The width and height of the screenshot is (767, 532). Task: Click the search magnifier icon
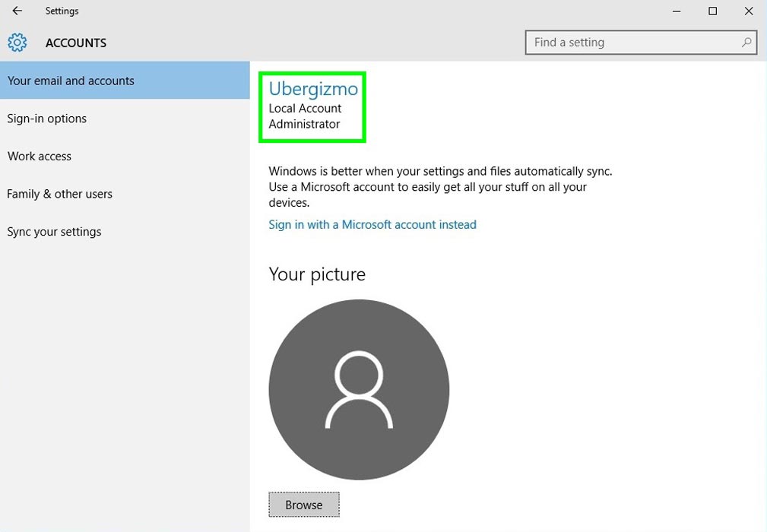click(746, 43)
